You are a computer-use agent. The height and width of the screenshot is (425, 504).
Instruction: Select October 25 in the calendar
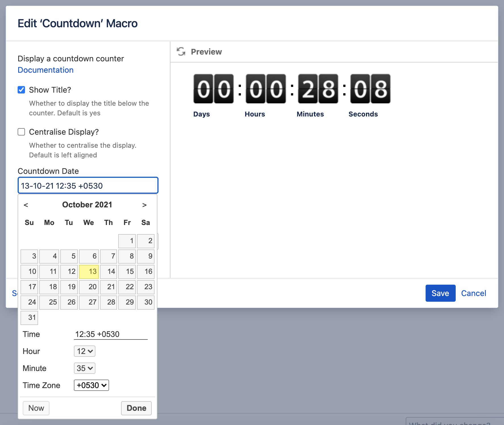pos(49,302)
